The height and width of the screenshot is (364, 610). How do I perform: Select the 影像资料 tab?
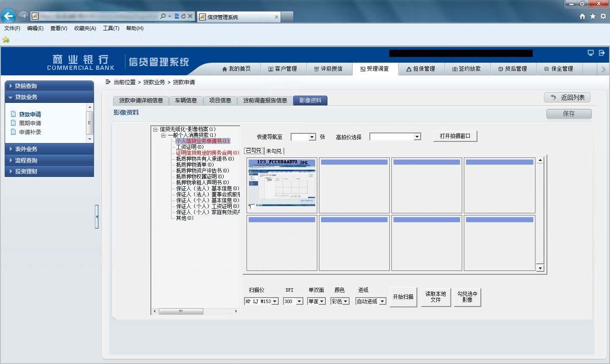pyautogui.click(x=310, y=100)
